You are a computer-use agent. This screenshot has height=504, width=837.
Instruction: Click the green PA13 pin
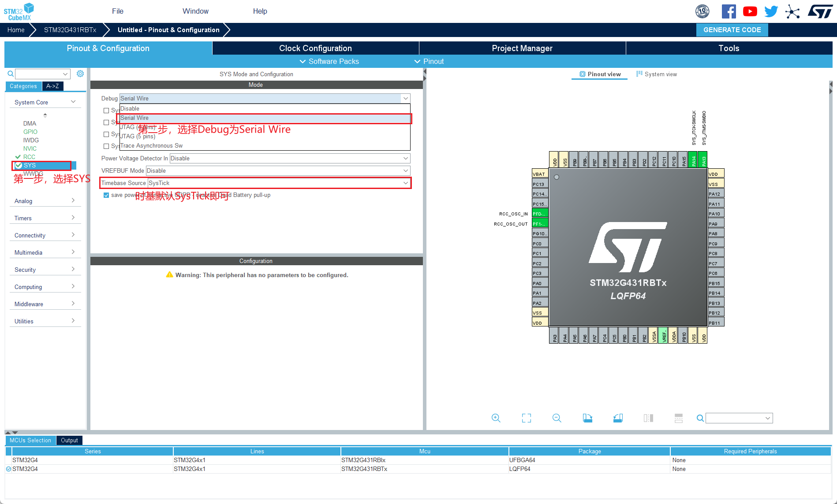point(703,159)
